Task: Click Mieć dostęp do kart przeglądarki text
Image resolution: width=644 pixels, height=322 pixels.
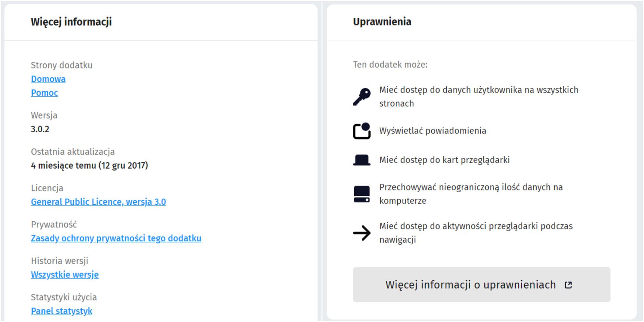Action: tap(444, 160)
